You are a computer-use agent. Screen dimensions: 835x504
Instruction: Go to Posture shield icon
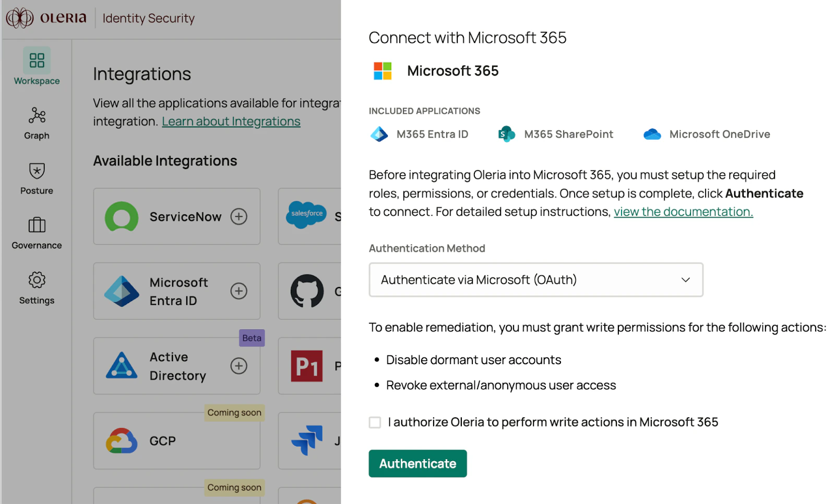(37, 171)
